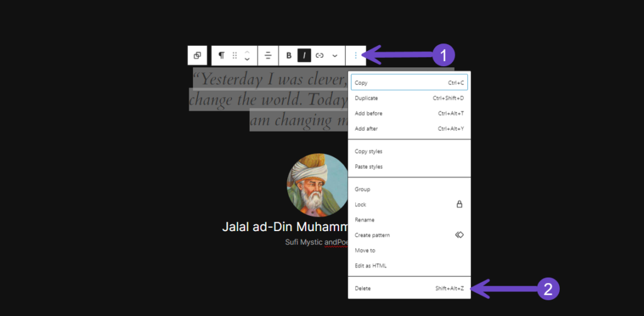Choose Group from the options menu
The height and width of the screenshot is (316, 644).
409,189
